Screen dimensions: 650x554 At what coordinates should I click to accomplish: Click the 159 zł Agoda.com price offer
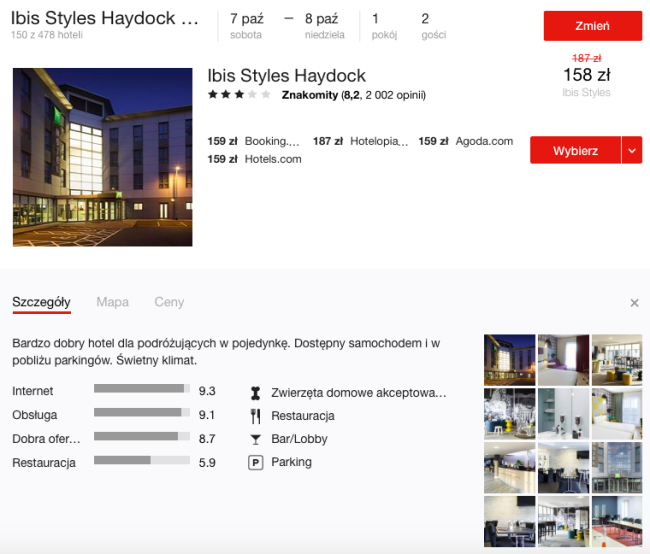point(466,141)
